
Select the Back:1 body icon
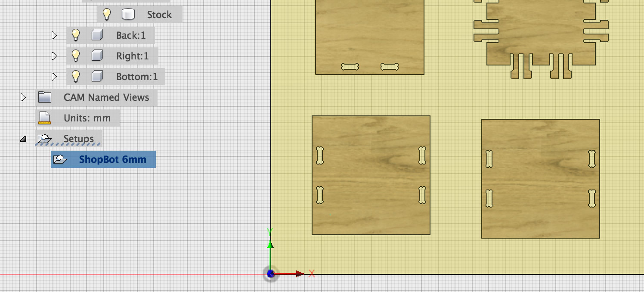(96, 35)
